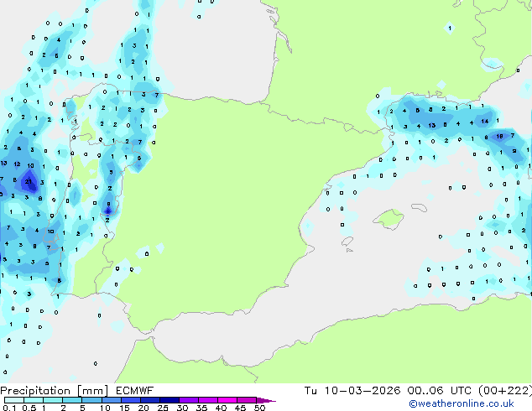532x411 pixels.
Task: Pick the 5–10 mm legend color swatch
Action: pos(91,400)
